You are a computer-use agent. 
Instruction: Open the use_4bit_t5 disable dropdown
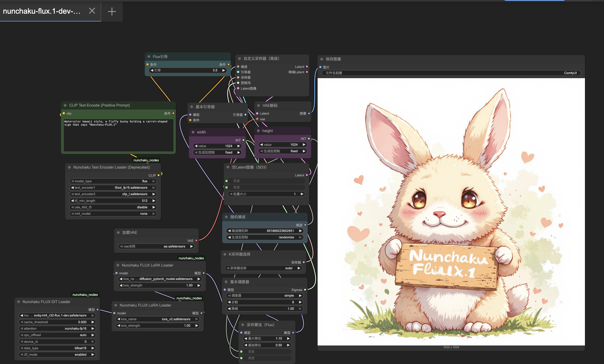tap(113, 207)
